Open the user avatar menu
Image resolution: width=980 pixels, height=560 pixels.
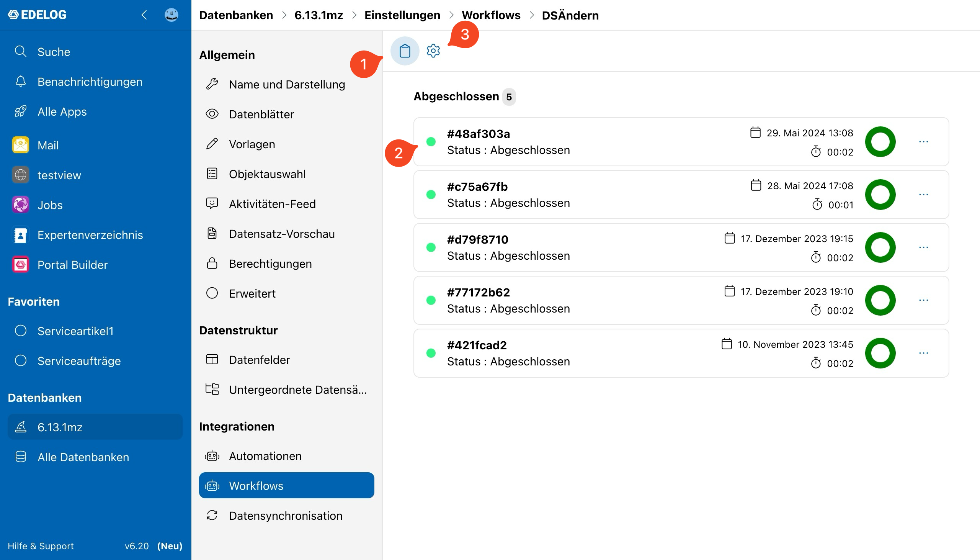[171, 15]
